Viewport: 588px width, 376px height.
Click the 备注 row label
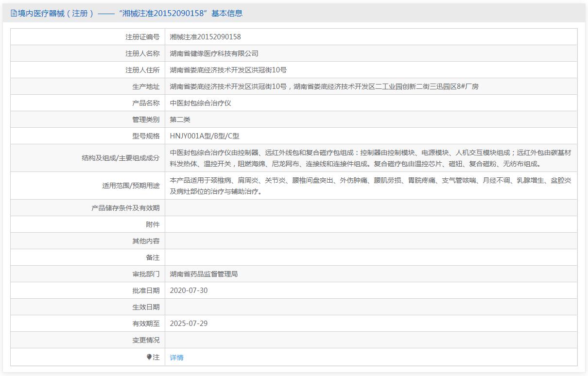(x=152, y=257)
